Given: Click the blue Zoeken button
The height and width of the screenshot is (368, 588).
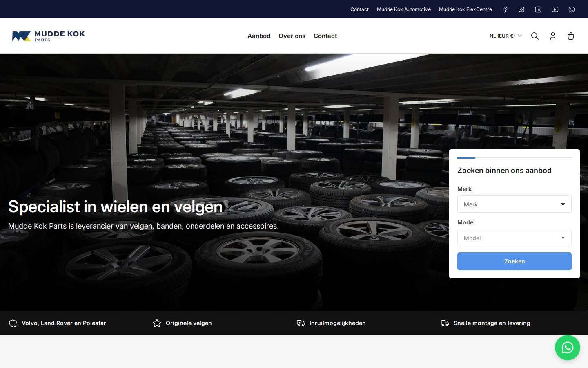Looking at the screenshot, I should [514, 261].
